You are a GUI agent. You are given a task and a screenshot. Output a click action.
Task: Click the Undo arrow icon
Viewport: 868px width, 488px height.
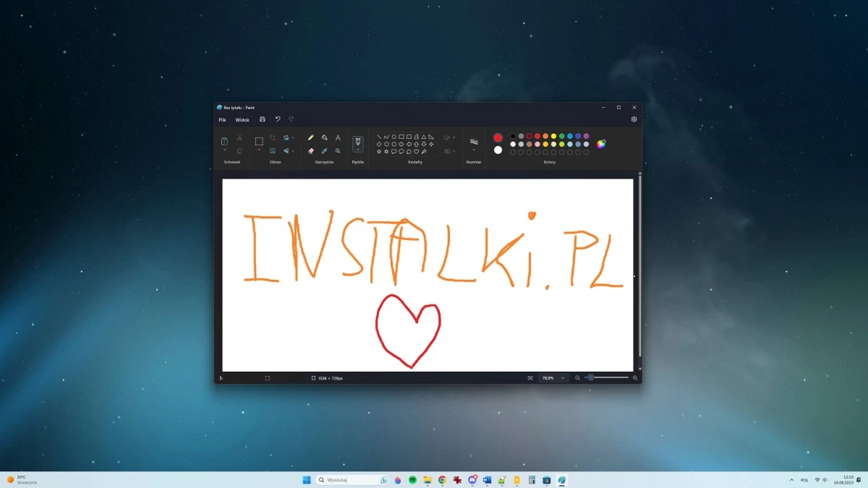tap(277, 119)
